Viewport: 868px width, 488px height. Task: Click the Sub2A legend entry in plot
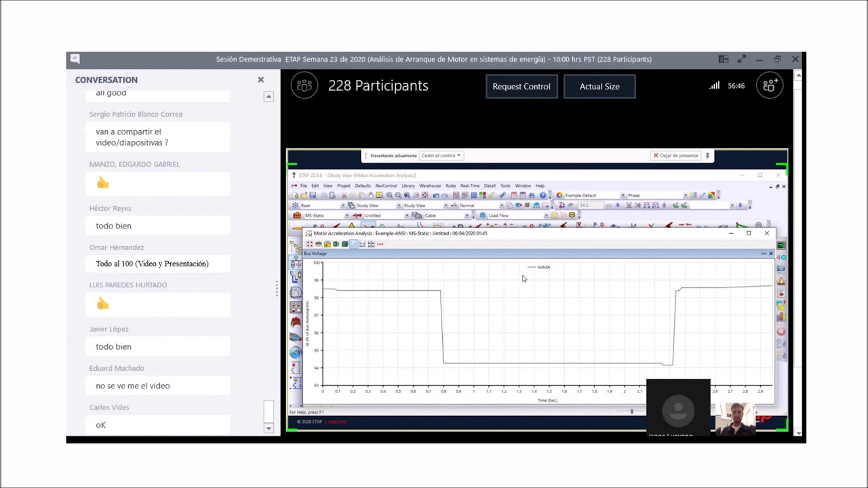(x=540, y=267)
